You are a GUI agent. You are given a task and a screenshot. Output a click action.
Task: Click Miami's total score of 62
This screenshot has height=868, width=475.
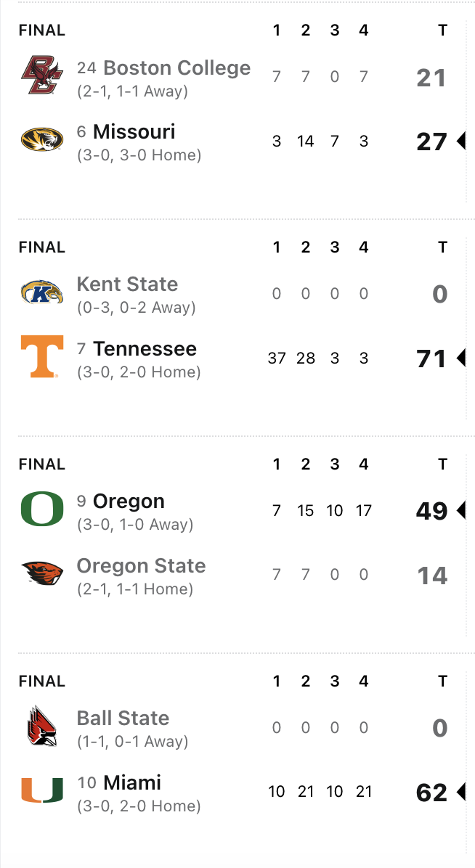click(431, 793)
